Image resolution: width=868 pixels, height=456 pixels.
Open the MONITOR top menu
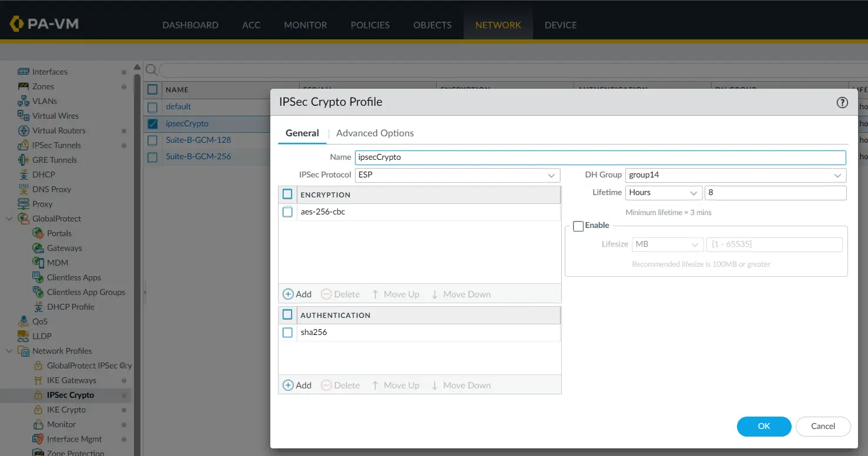306,25
